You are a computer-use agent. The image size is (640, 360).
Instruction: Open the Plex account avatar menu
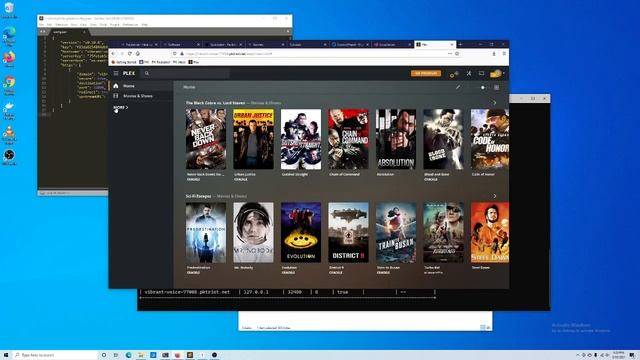coord(497,73)
